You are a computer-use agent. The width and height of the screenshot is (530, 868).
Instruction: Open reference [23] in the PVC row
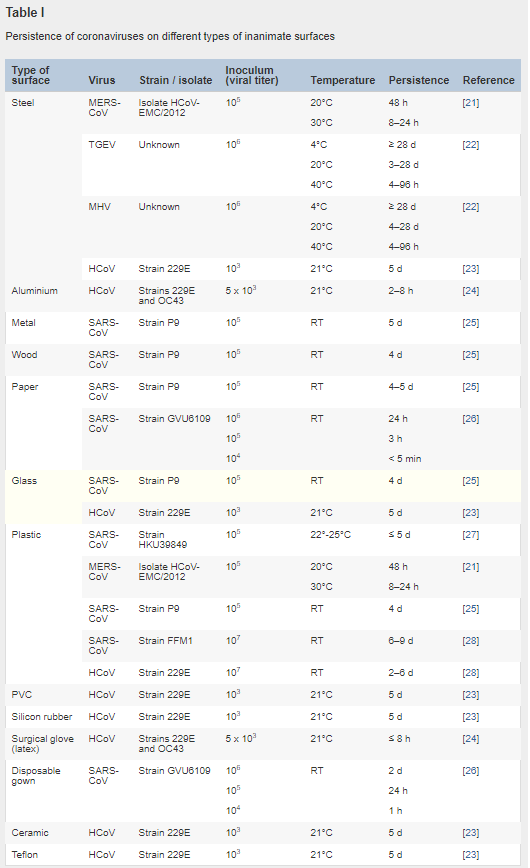click(x=471, y=695)
